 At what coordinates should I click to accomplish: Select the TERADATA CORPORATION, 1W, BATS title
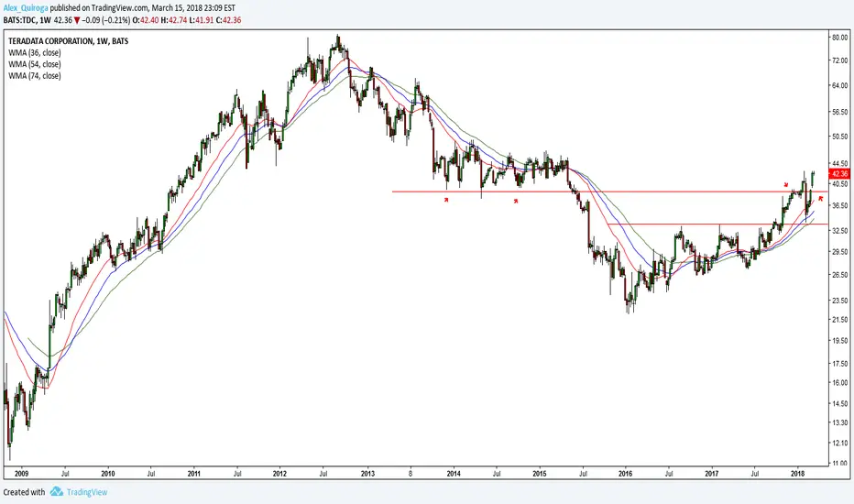click(68, 41)
